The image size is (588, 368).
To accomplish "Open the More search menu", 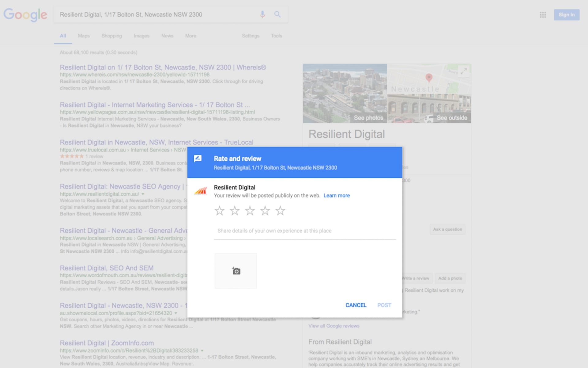I will coord(190,36).
